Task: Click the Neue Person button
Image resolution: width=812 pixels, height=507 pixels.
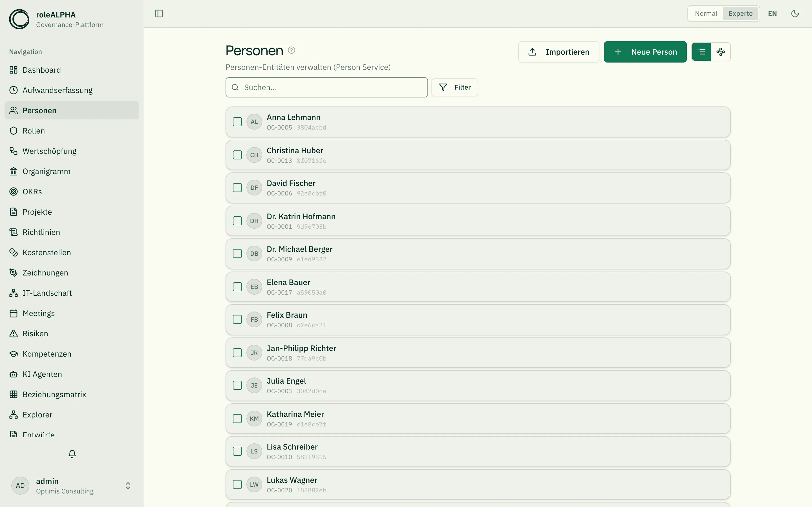Action: 645,52
